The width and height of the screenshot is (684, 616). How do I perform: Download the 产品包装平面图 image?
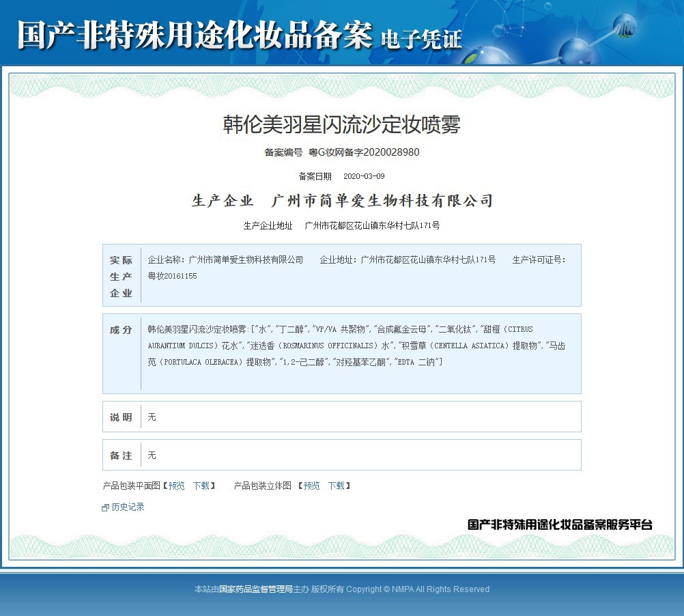[x=201, y=486]
